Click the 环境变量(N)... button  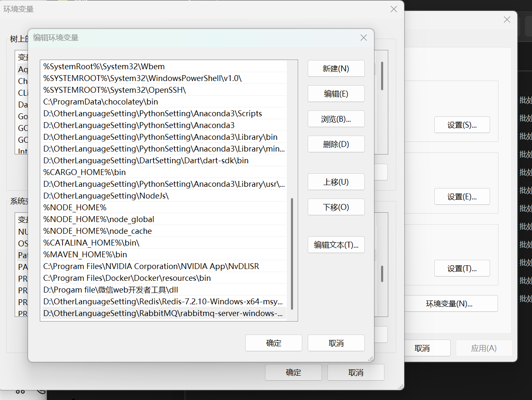click(x=449, y=304)
